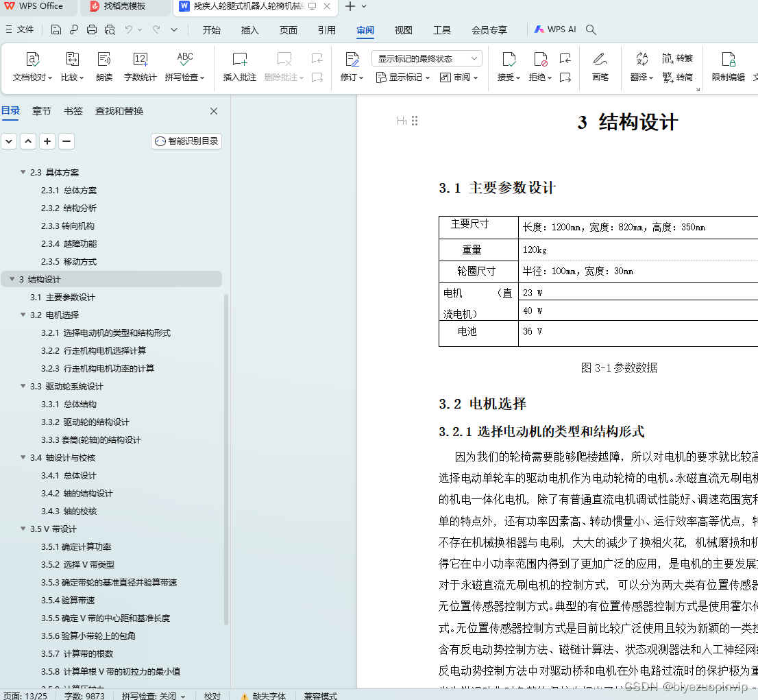Viewport: 758px width, 700px height.
Task: Expand outline levels down arrow button
Action: pyautogui.click(x=9, y=141)
